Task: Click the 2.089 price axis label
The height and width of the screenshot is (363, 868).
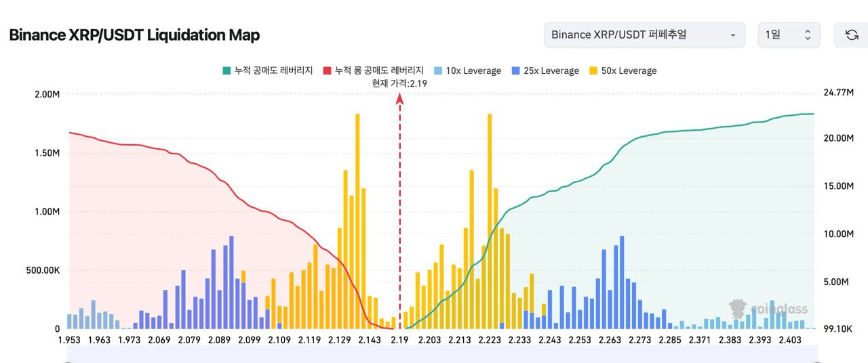Action: point(219,340)
